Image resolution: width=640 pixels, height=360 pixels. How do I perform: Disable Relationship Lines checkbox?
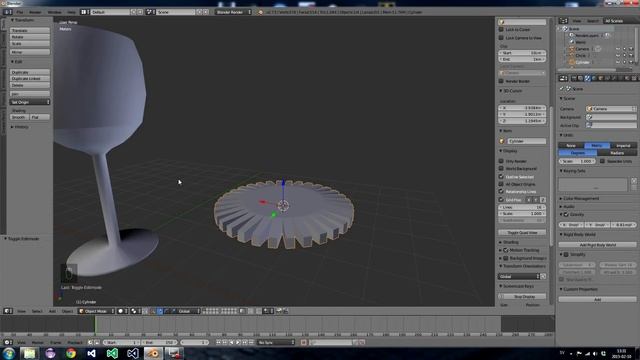tap(501, 191)
